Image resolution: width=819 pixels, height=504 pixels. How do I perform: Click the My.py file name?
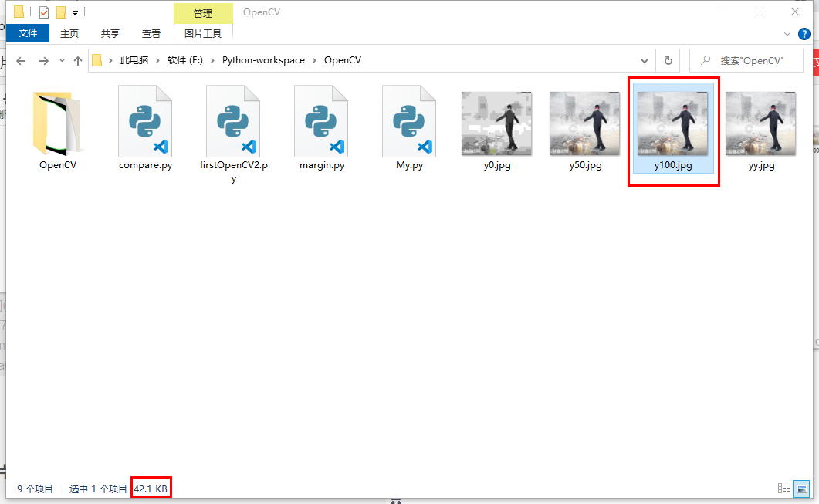(409, 165)
